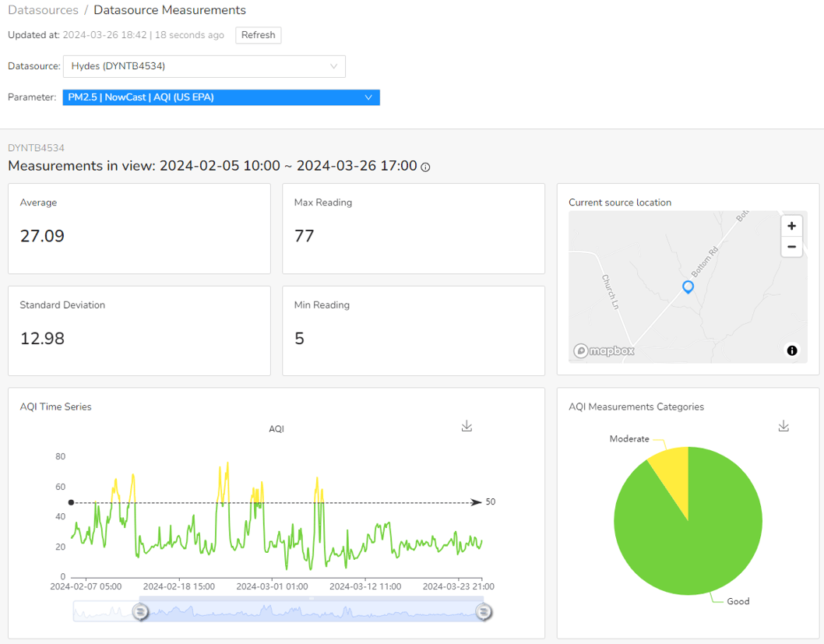824x644 pixels.
Task: Select the blue location marker on the map
Action: 688,287
